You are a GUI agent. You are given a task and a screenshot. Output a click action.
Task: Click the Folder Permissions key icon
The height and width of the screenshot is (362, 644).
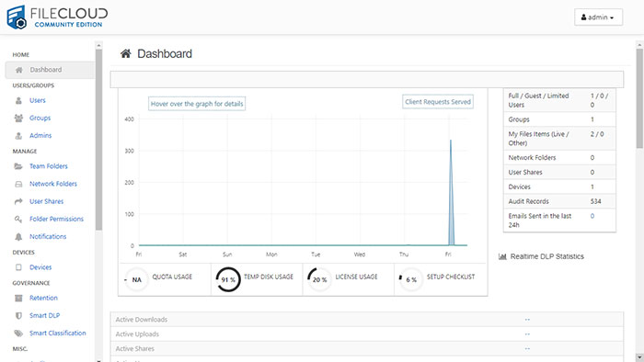click(18, 219)
